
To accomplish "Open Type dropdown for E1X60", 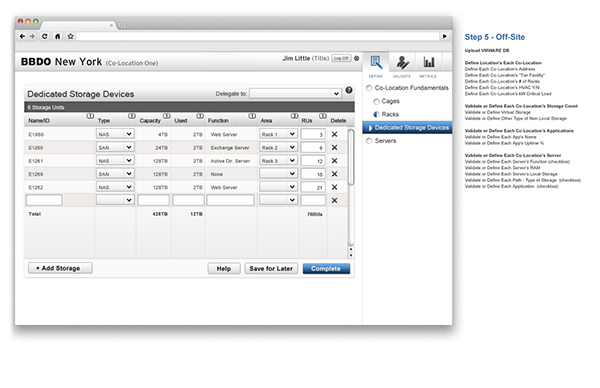I will coord(115,134).
